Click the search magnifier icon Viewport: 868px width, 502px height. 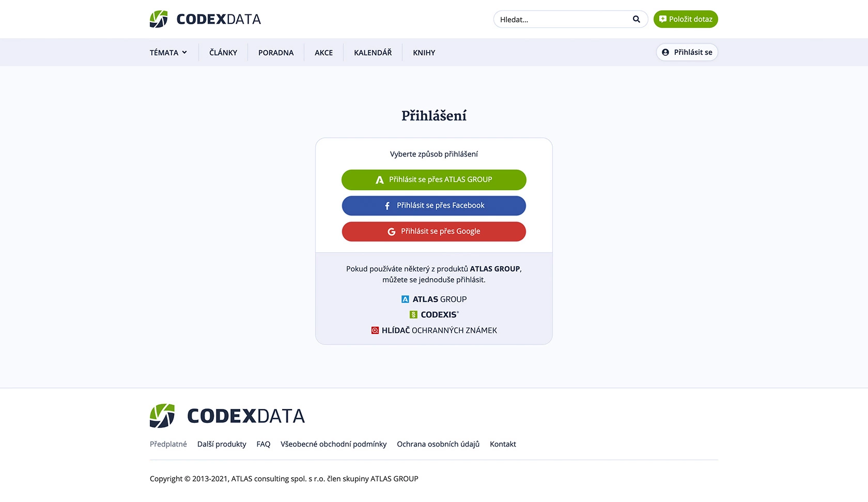637,19
